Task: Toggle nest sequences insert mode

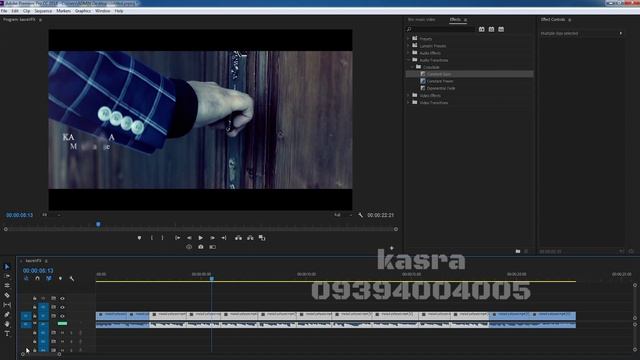Action: 26,278
